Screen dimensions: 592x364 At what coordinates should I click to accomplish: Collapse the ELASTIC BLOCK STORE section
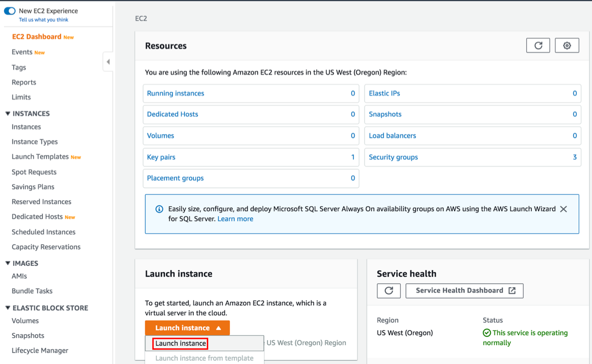(8, 308)
